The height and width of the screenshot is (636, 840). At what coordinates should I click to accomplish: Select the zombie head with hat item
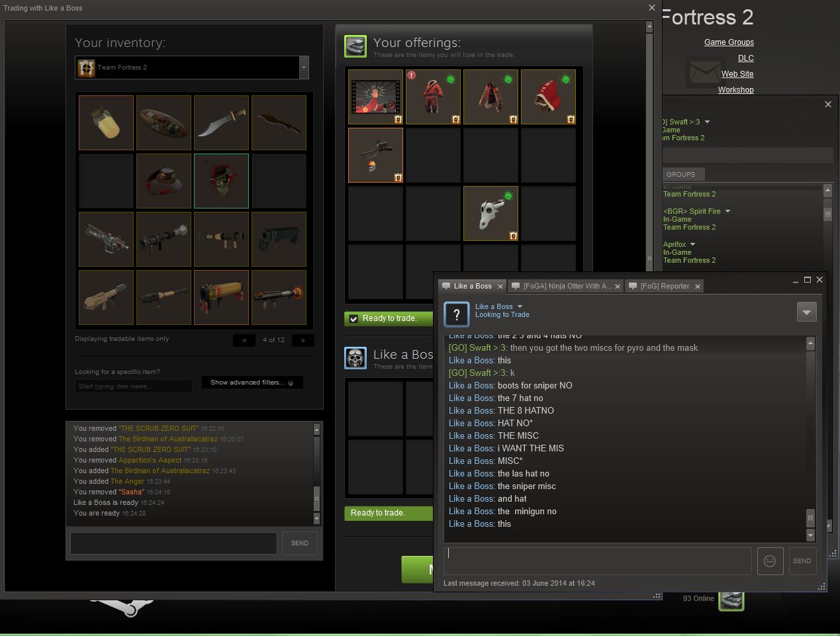pos(221,181)
